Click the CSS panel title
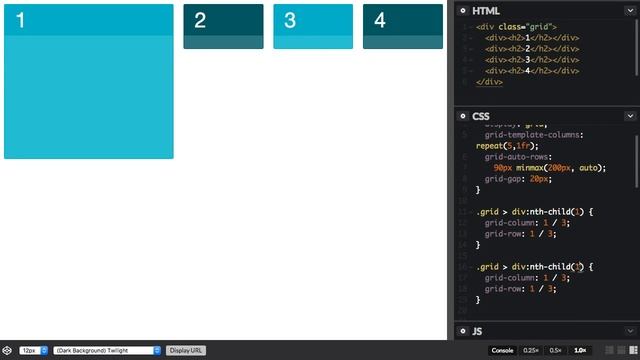640x360 pixels. tap(481, 116)
